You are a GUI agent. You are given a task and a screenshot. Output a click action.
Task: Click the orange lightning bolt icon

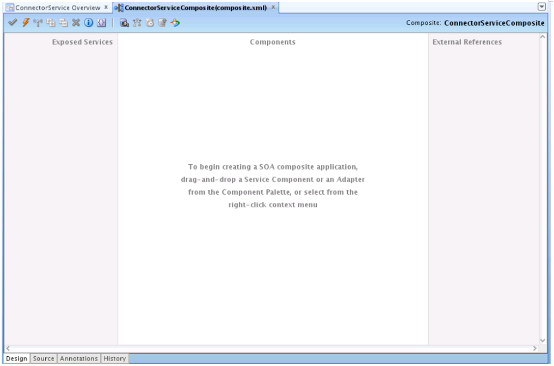(x=25, y=23)
